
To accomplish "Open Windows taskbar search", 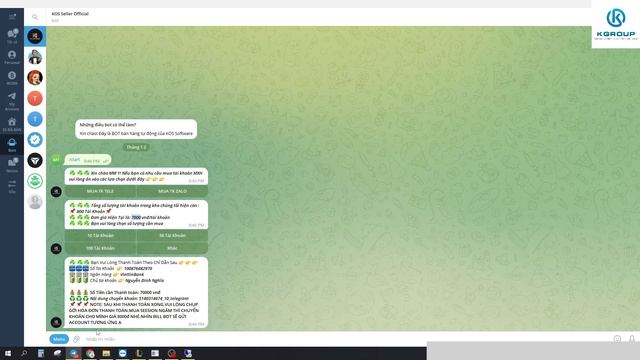I will 24,353.
